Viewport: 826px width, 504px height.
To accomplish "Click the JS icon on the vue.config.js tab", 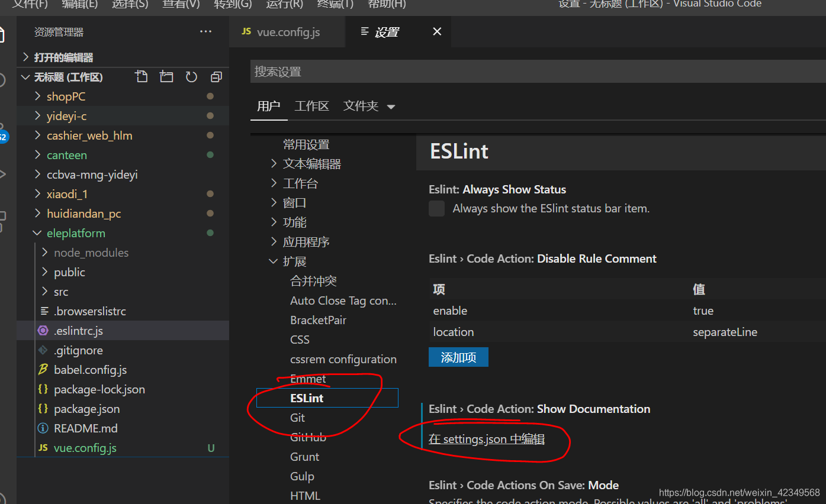I will [246, 31].
